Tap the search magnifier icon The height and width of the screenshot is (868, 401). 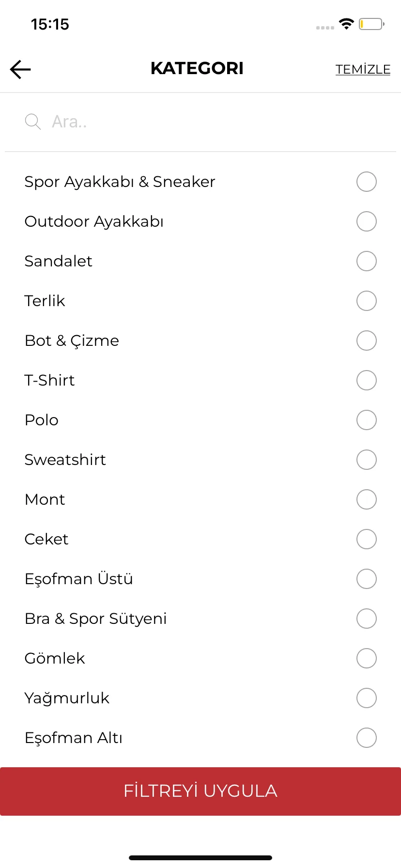tap(33, 122)
